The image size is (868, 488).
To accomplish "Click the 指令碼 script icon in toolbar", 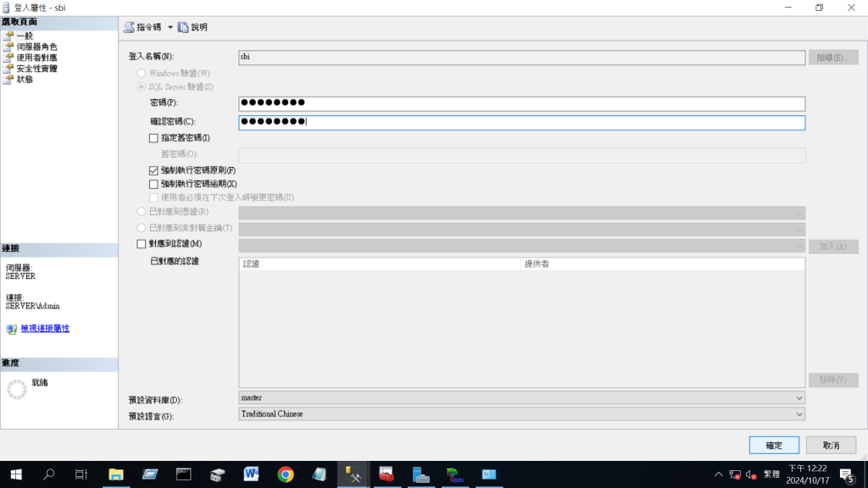I will coord(130,27).
